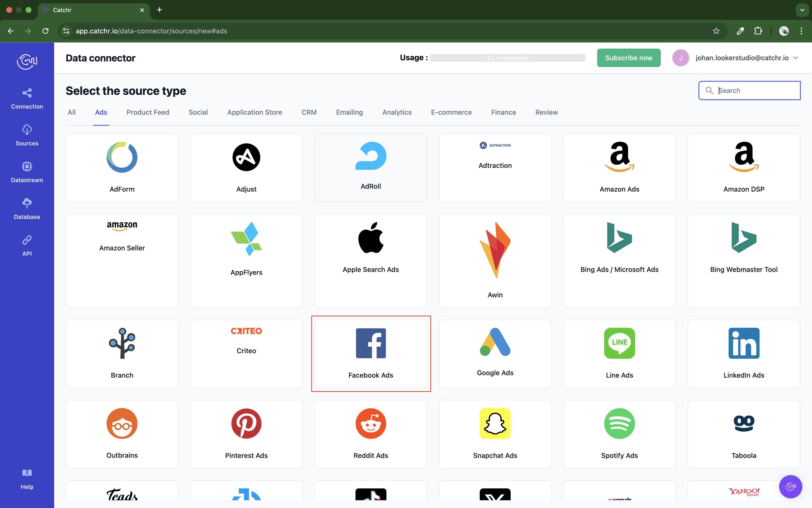Switch to the Emailing tab
Screen dimensions: 812x508
[x=349, y=112]
